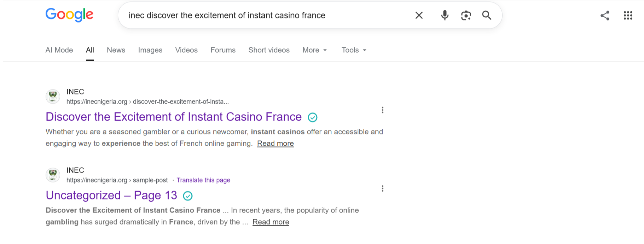This screenshot has height=244, width=644.
Task: Start voice search with the microphone icon
Action: pos(445,15)
